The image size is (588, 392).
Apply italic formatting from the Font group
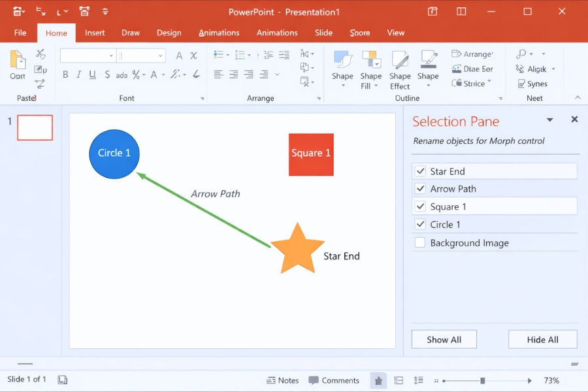[x=78, y=74]
